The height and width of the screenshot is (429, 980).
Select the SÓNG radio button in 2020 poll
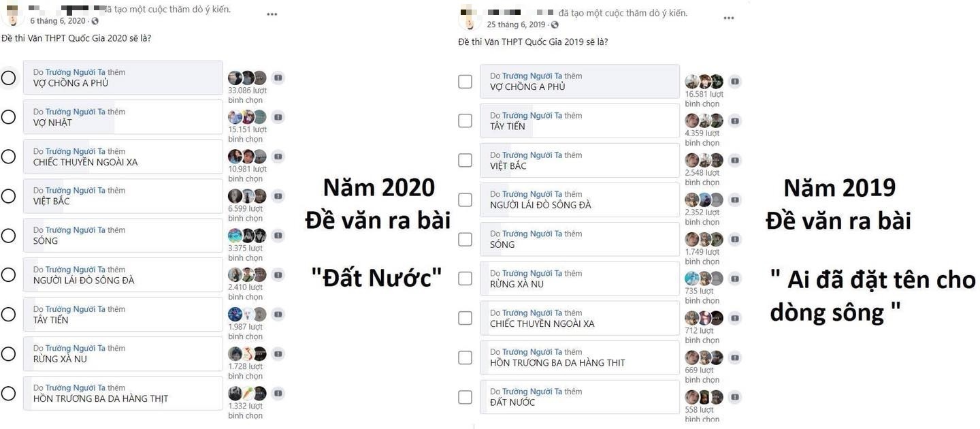point(8,236)
